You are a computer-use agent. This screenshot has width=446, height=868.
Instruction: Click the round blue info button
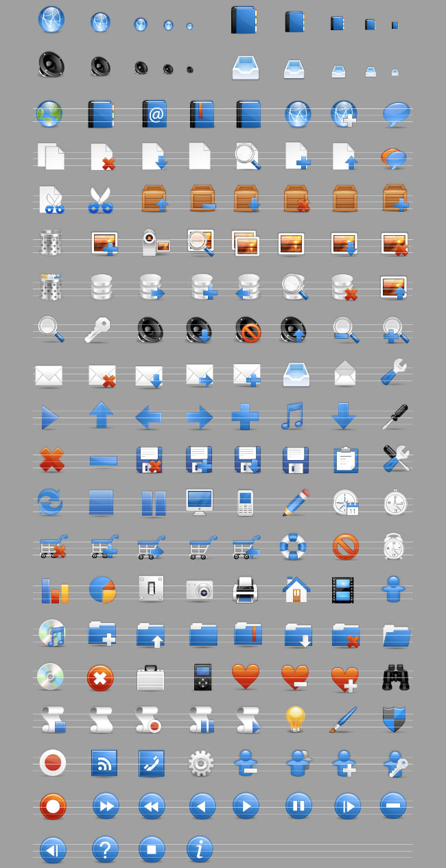200,849
